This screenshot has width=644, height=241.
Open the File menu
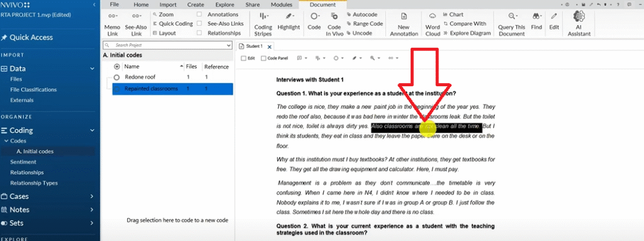click(x=114, y=5)
